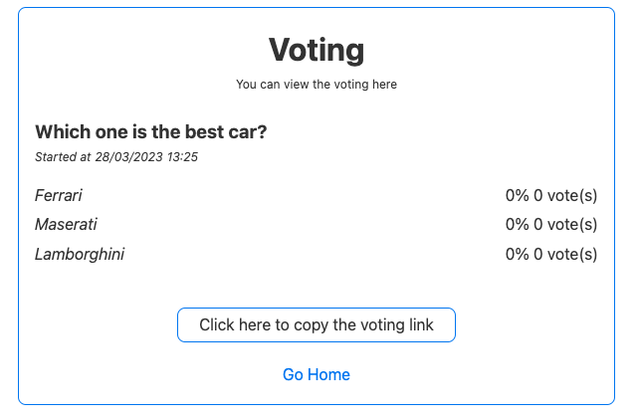The image size is (640, 418).
Task: Select the Lamborghini option
Action: pyautogui.click(x=79, y=254)
